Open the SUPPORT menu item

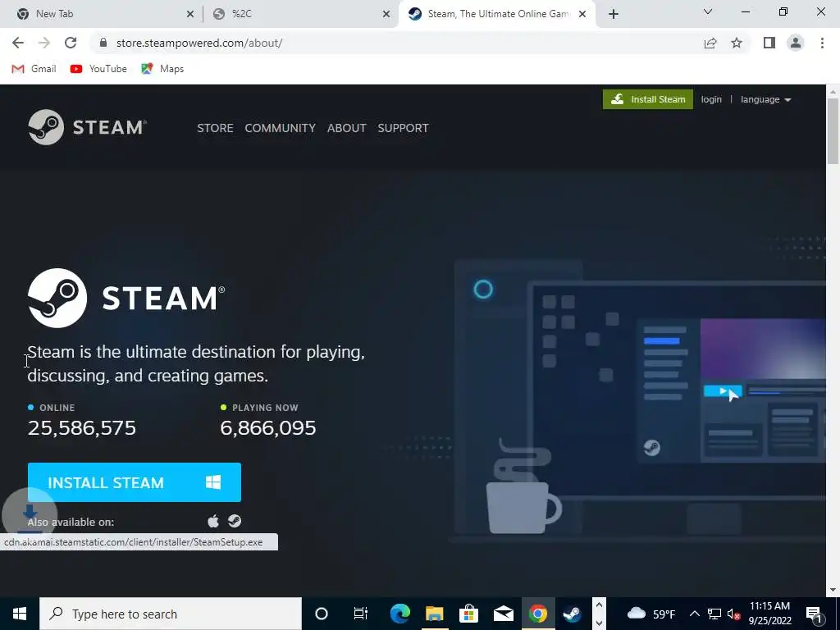tap(403, 128)
